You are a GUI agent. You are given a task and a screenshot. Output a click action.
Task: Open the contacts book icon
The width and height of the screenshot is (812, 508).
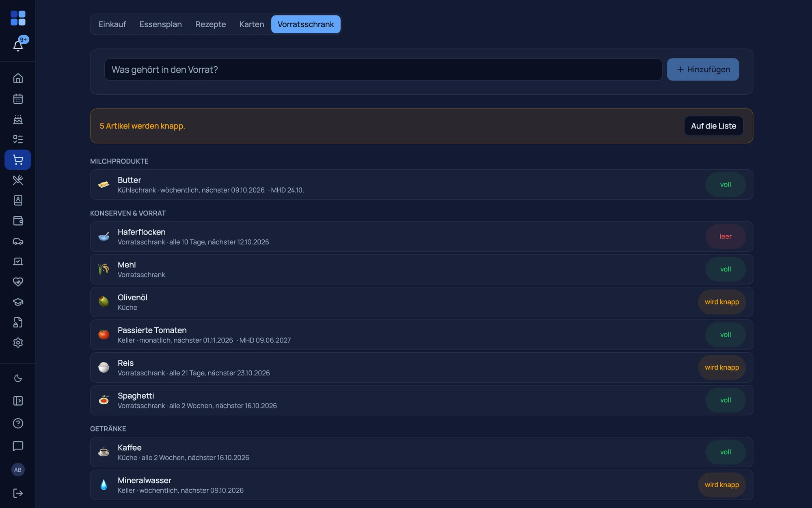point(18,200)
